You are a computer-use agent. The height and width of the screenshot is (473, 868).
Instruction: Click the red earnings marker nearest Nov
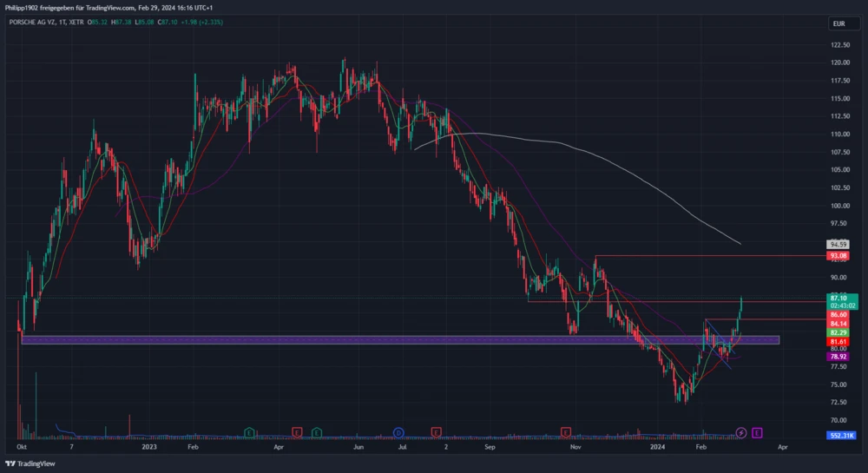click(x=566, y=431)
